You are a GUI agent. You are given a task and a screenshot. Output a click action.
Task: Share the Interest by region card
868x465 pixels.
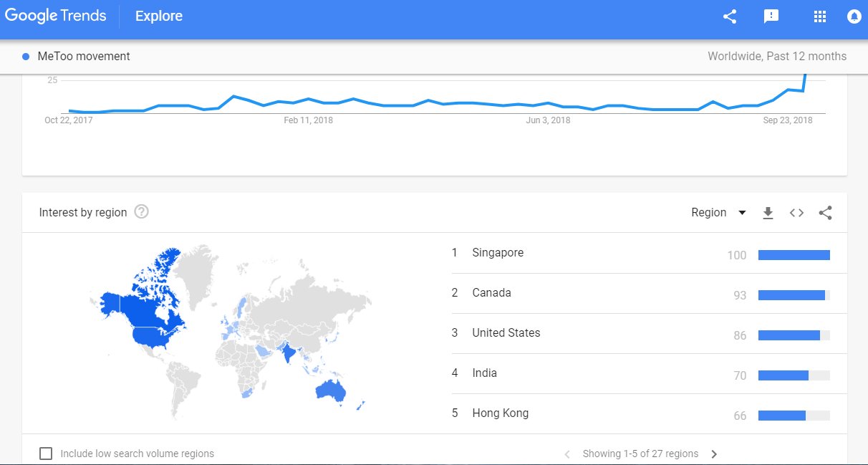[x=825, y=213]
